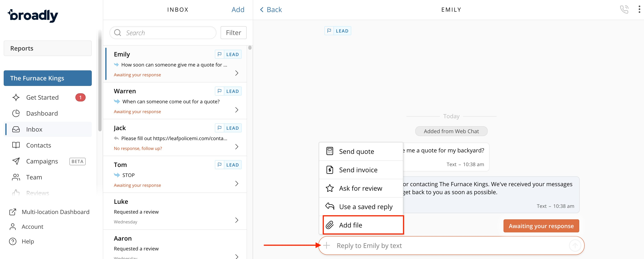Go Back from Emily conversation
This screenshot has height=259, width=644.
(271, 9)
